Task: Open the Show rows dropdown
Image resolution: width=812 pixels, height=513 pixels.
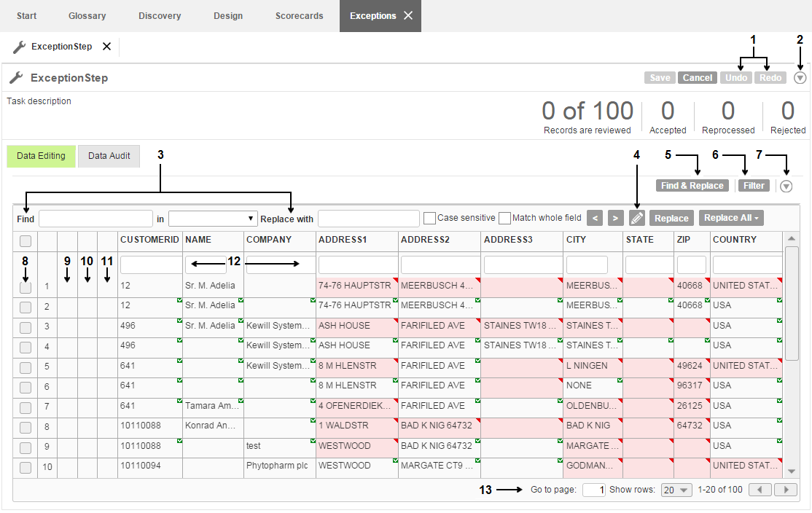Action: 676,490
